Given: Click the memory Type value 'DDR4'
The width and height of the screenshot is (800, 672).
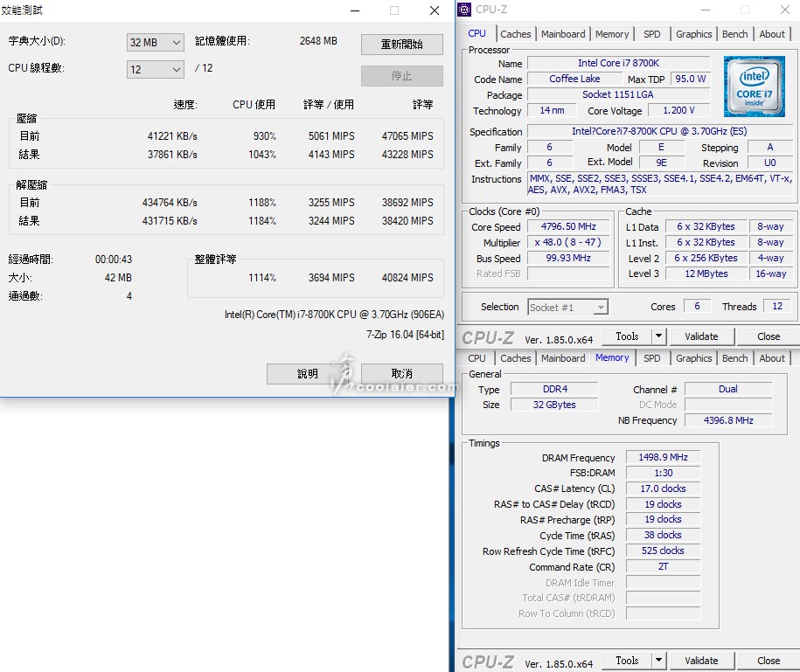Looking at the screenshot, I should pos(554,389).
